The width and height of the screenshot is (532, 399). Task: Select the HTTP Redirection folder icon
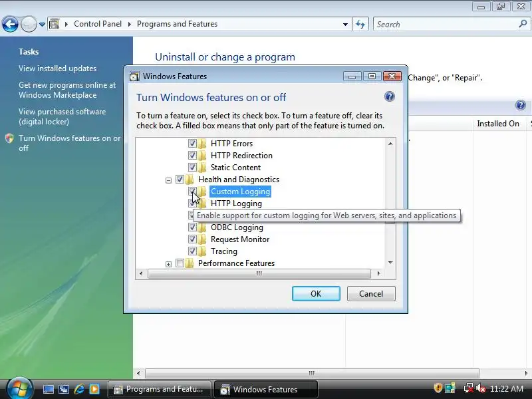coord(202,156)
